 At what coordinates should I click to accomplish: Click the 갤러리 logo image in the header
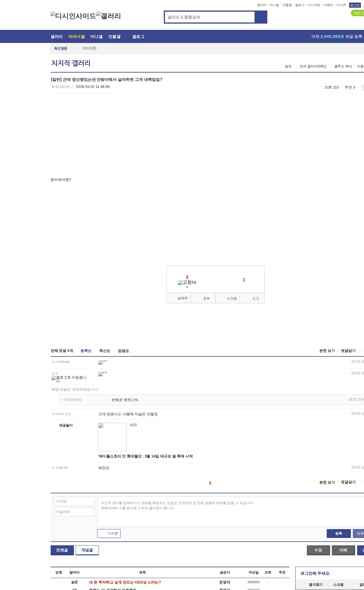(x=108, y=16)
